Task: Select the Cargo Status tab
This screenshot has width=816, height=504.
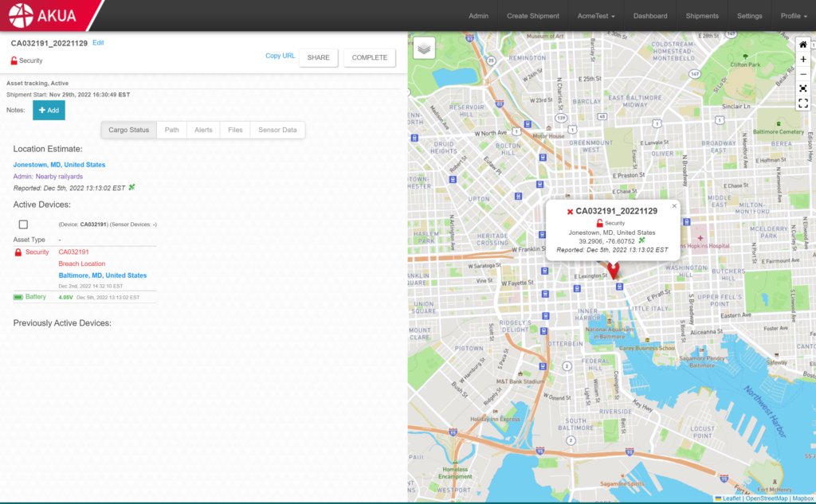Action: (x=128, y=130)
